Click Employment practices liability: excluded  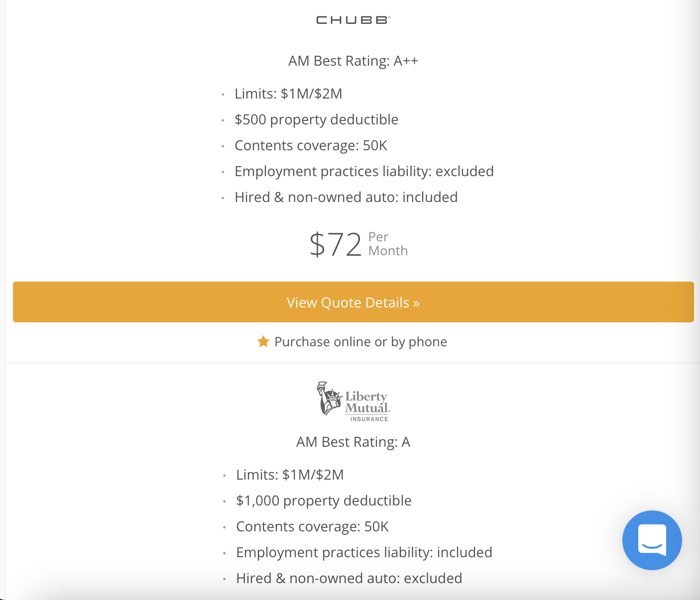pyautogui.click(x=364, y=171)
